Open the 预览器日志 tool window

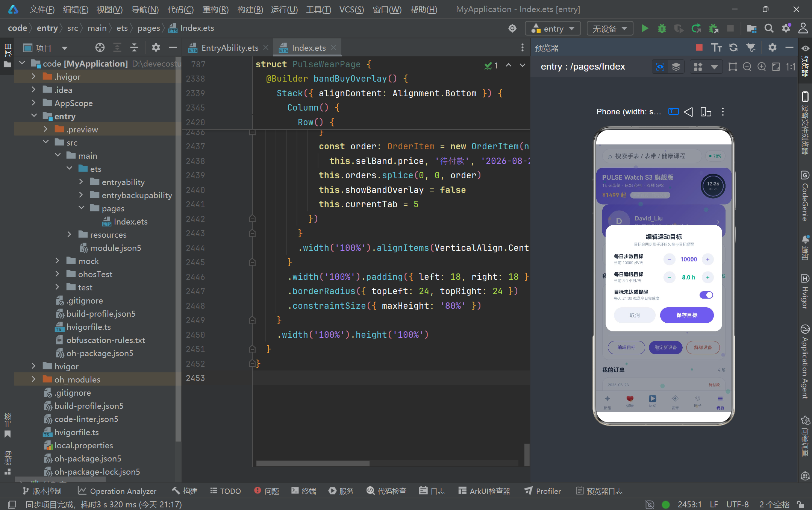point(599,491)
